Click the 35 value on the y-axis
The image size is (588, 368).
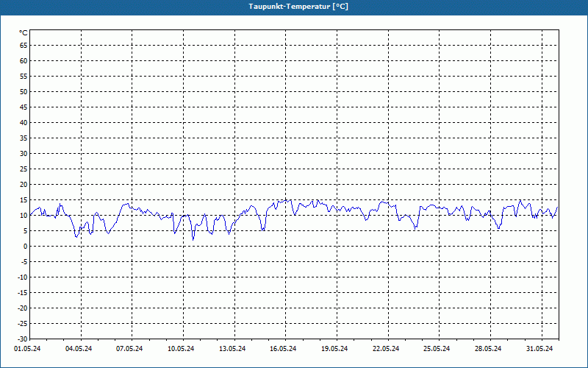point(24,138)
